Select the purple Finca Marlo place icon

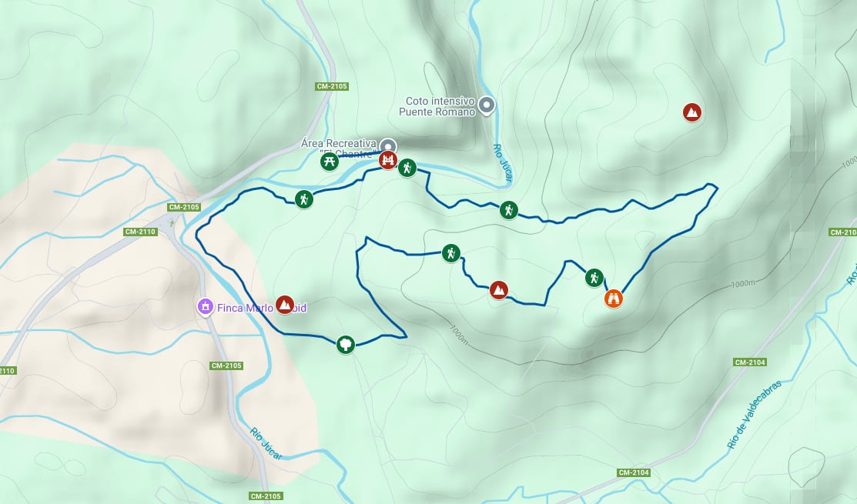[x=205, y=307]
